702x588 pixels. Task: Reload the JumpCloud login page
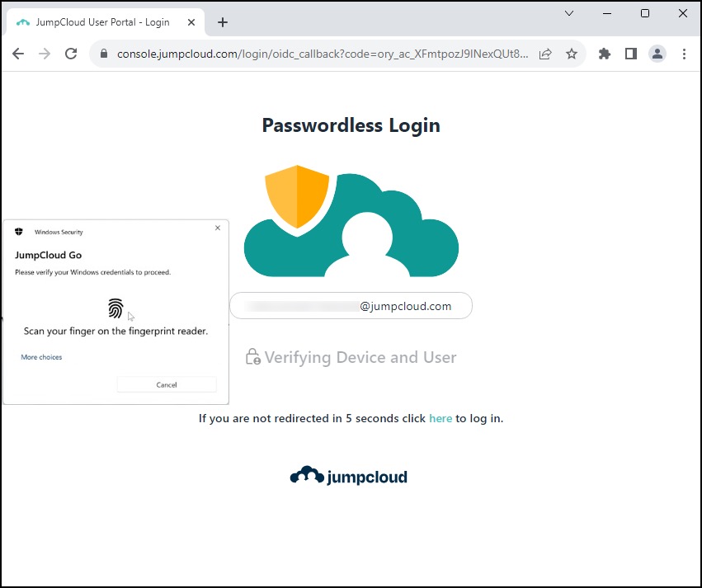click(x=71, y=54)
